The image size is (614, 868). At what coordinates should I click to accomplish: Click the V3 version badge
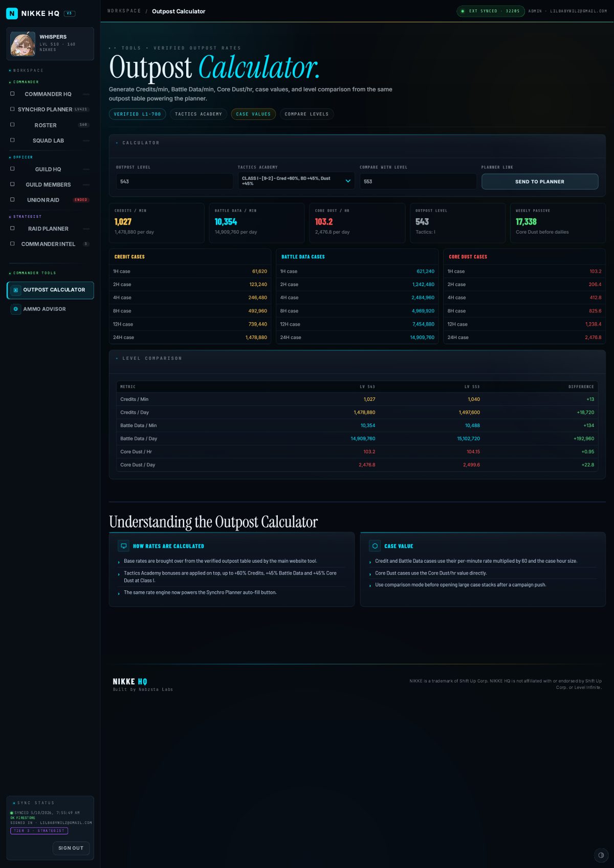pyautogui.click(x=70, y=13)
